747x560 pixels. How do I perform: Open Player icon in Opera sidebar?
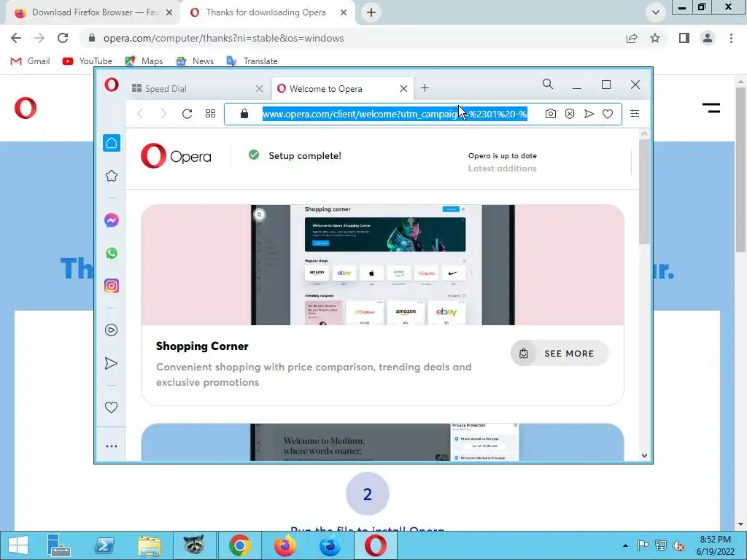112,330
